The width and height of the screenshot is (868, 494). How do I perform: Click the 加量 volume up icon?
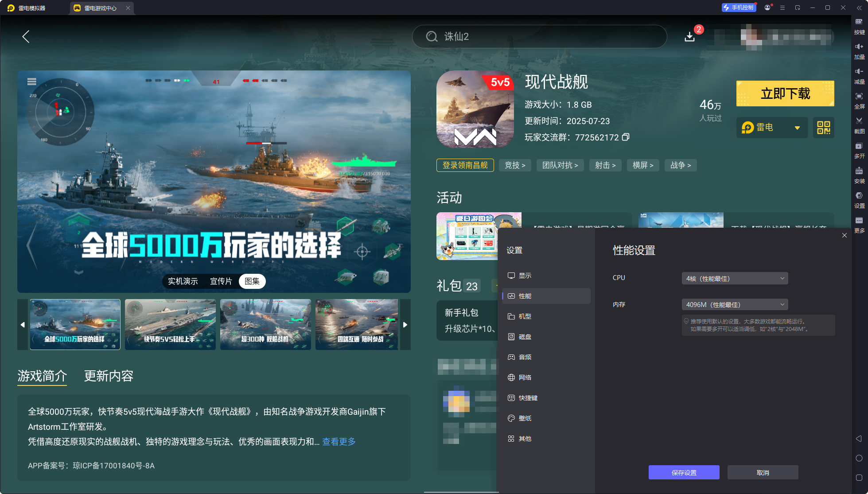859,51
